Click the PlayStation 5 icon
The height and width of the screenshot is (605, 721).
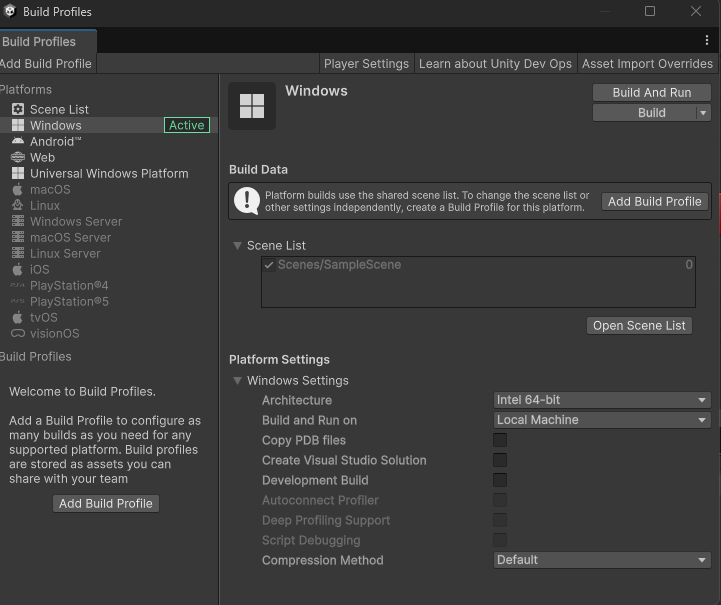[x=17, y=302]
